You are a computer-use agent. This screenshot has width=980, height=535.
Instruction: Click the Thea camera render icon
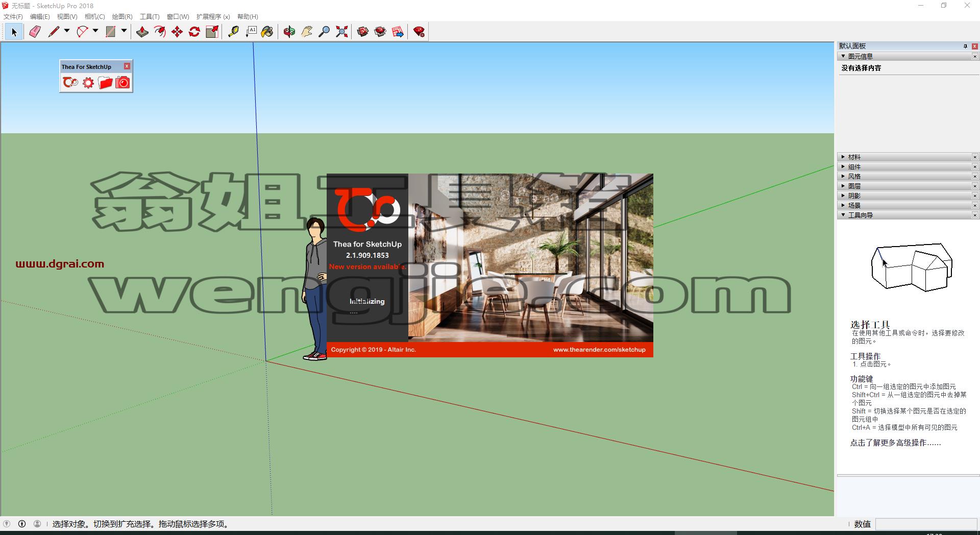(x=122, y=83)
